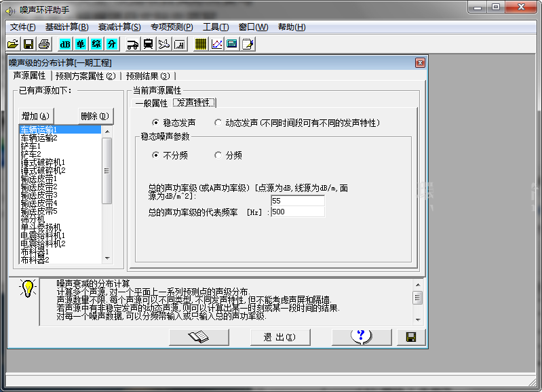The width and height of the screenshot is (542, 392).
Task: Select 铲车1 in source list
Action: coord(60,146)
